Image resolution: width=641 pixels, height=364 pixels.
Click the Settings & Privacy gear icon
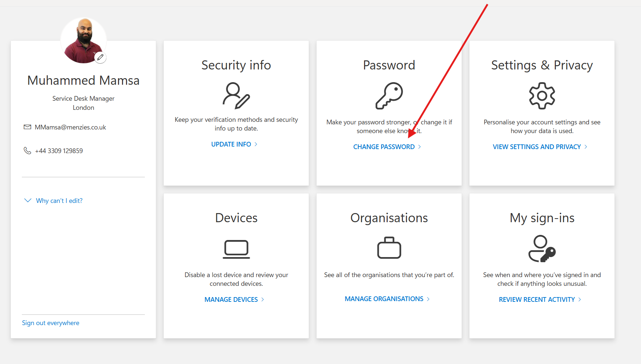pyautogui.click(x=542, y=96)
